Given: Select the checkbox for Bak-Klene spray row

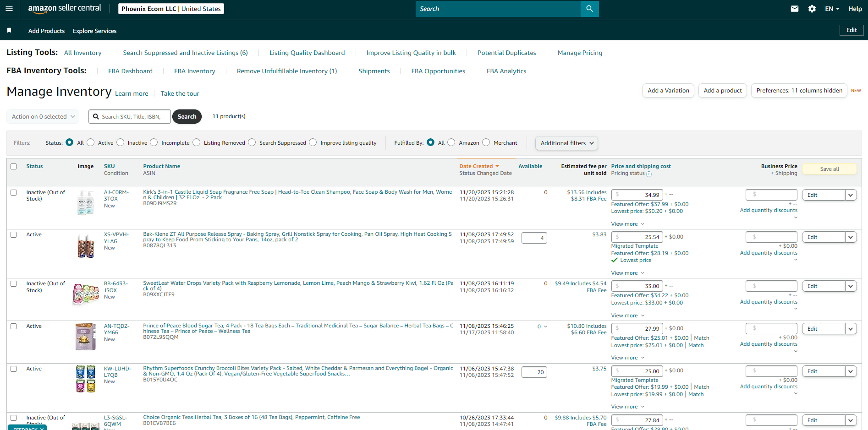Looking at the screenshot, I should click(14, 234).
